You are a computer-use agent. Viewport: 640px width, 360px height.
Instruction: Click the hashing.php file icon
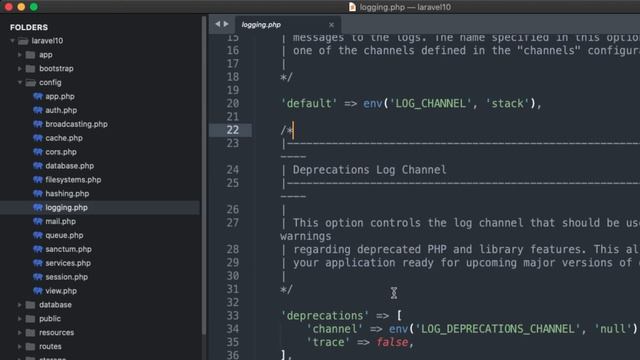[x=38, y=193]
